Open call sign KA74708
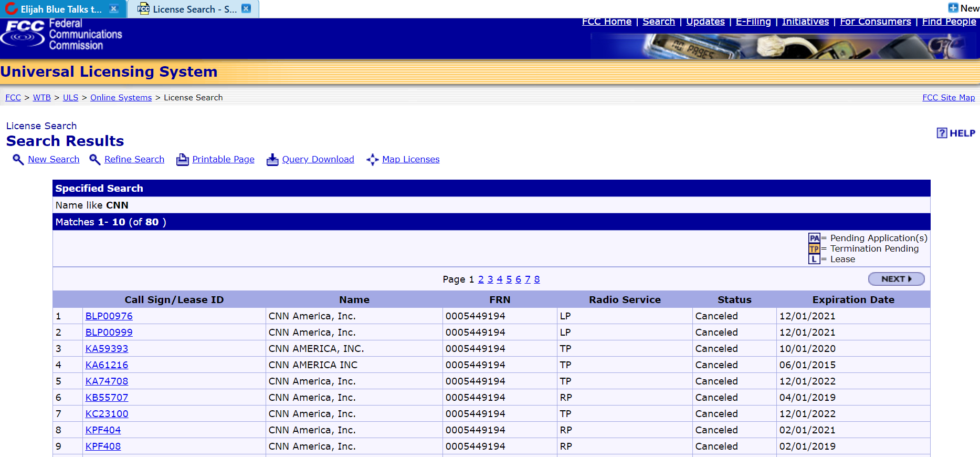The width and height of the screenshot is (980, 457). point(107,381)
